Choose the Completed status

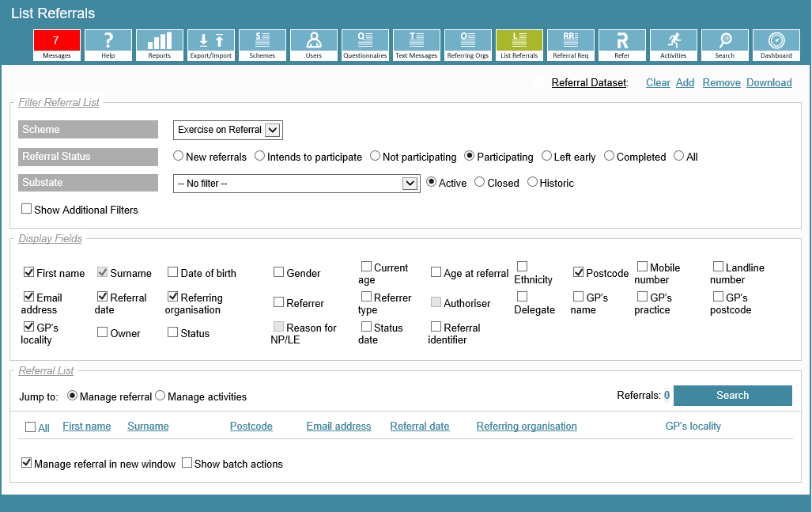click(x=609, y=156)
